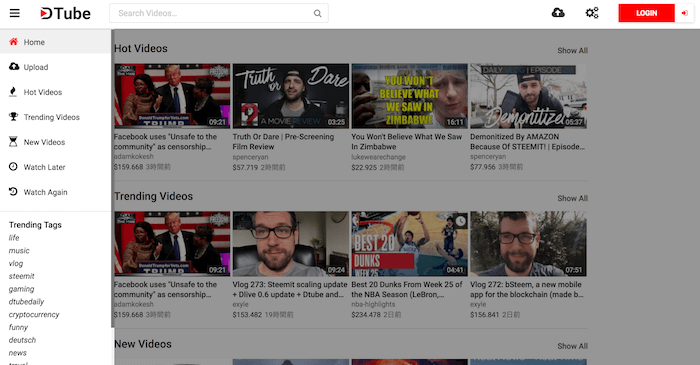Screen dimensions: 700x365
Task: Click the watch later clock on Dunks thumbnail
Action: pyautogui.click(x=460, y=220)
